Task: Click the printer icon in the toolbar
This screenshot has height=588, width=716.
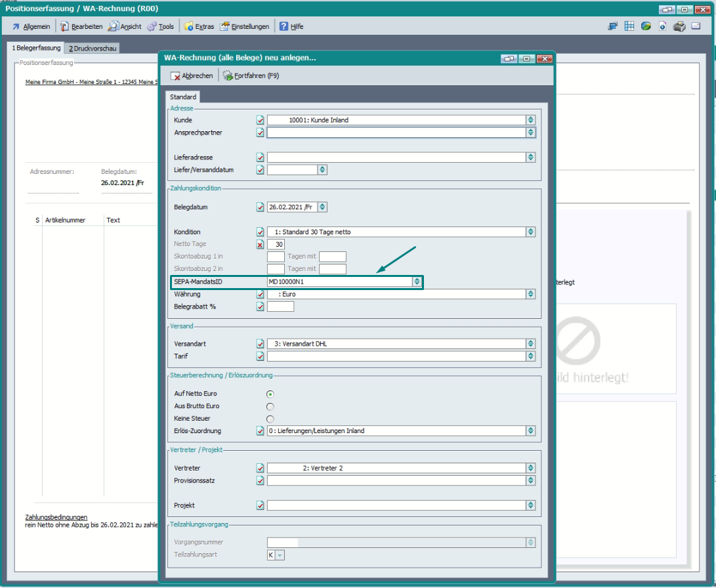Action: click(680, 26)
